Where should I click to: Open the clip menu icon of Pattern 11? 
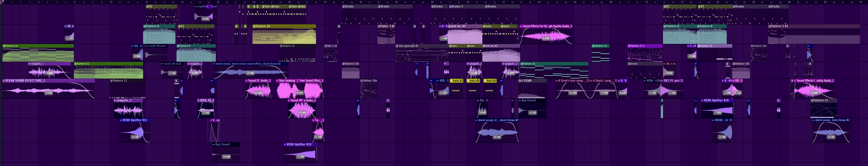click(76, 64)
